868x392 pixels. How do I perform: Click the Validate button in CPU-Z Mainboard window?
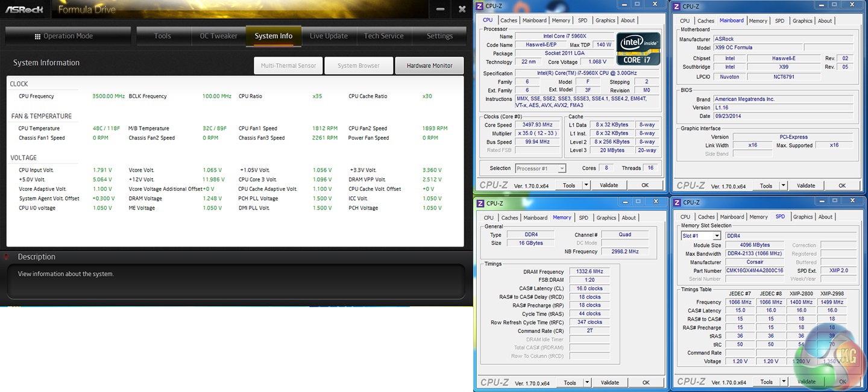pyautogui.click(x=807, y=185)
